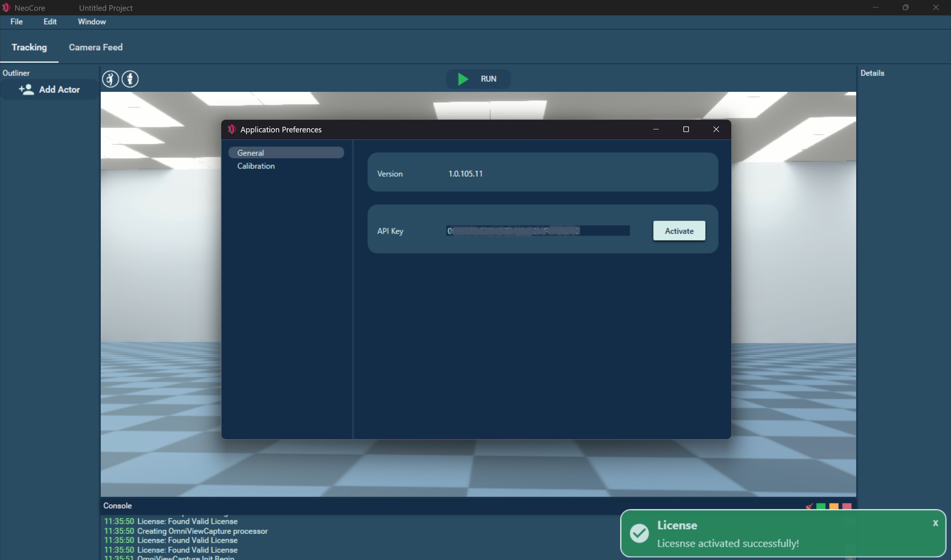Click the NeoCore logo in title bar
The width and height of the screenshot is (951, 560).
pyautogui.click(x=6, y=7)
